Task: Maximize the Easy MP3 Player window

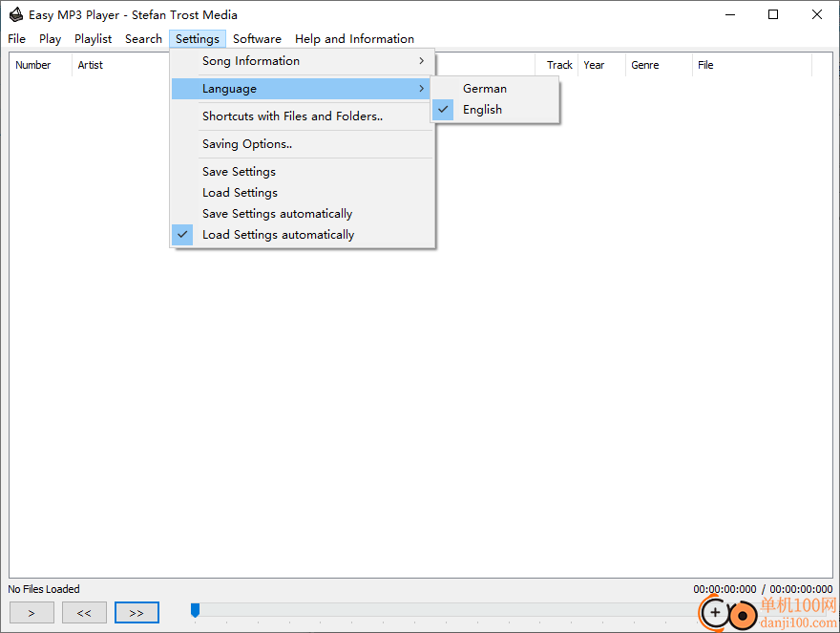Action: [773, 14]
